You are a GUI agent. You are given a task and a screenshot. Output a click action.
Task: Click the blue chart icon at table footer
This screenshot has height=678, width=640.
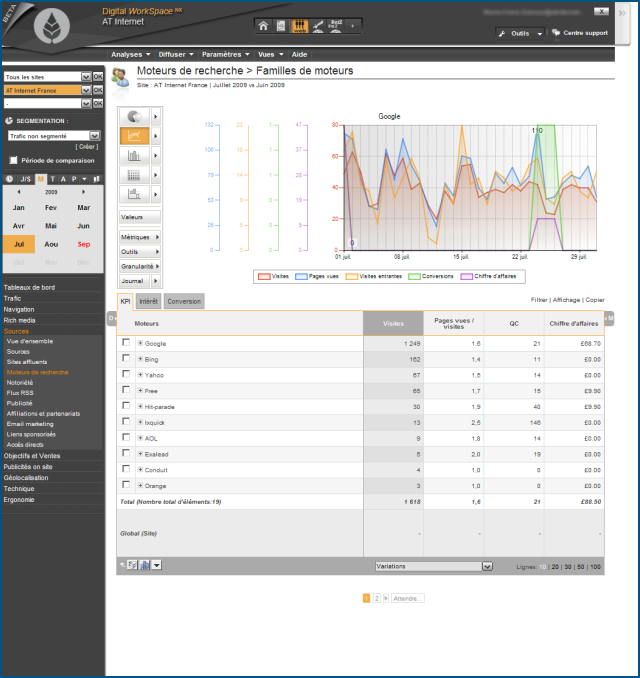(x=145, y=565)
